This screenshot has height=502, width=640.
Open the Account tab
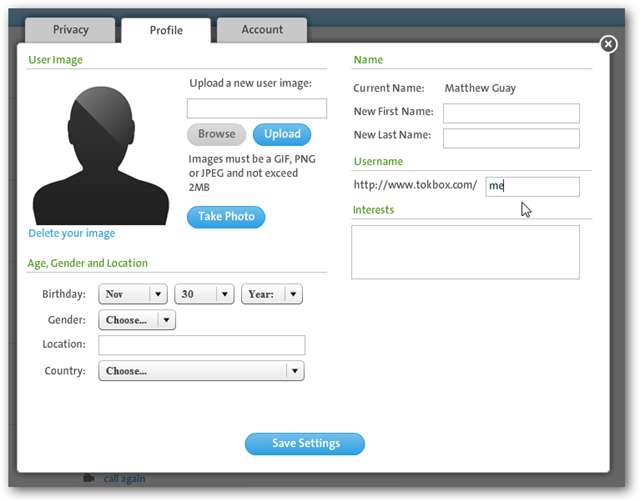click(x=262, y=30)
